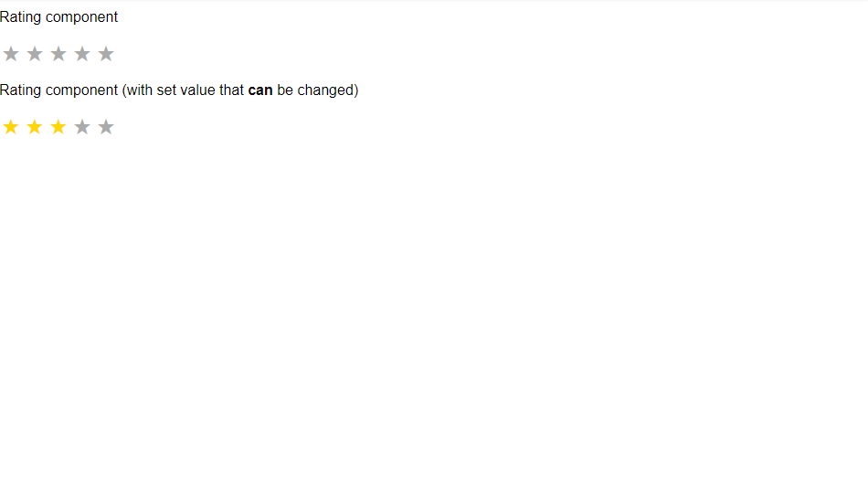Lower the preset rating to one star
This screenshot has height=487, width=868.
[11, 127]
